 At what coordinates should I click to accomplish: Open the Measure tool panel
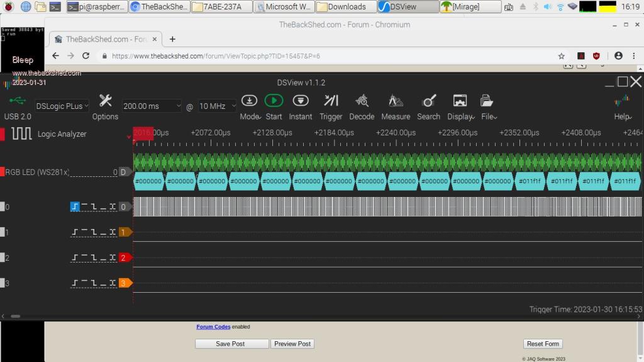coord(396,101)
